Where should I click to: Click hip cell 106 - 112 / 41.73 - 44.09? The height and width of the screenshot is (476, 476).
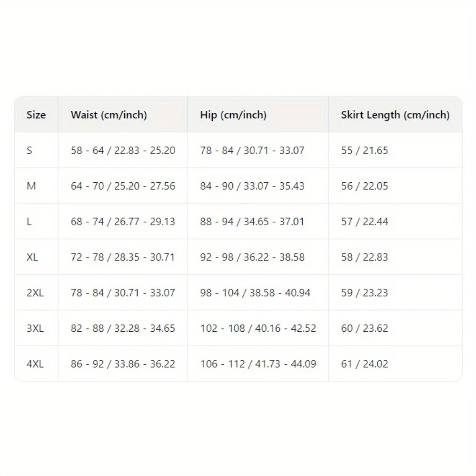pyautogui.click(x=258, y=364)
